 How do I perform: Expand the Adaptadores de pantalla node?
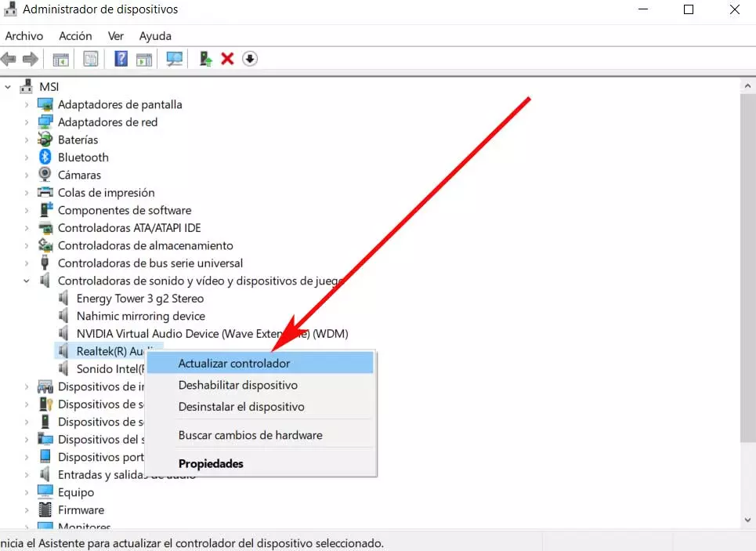pos(27,104)
